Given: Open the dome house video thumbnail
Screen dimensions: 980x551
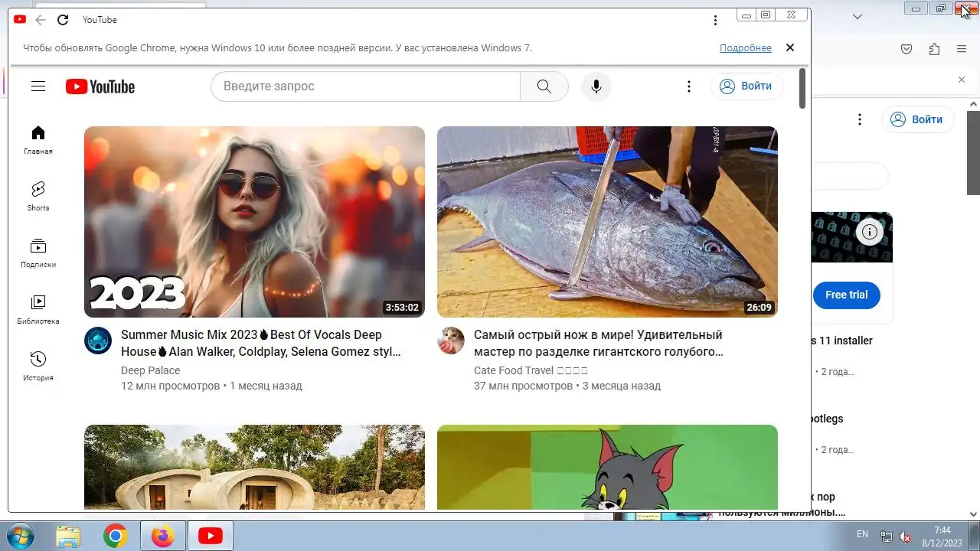Looking at the screenshot, I should (x=254, y=467).
